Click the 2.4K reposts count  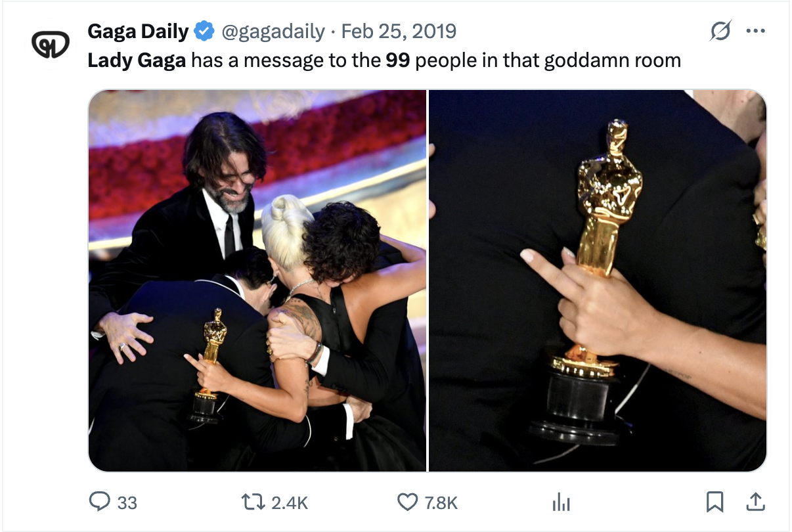click(x=290, y=503)
